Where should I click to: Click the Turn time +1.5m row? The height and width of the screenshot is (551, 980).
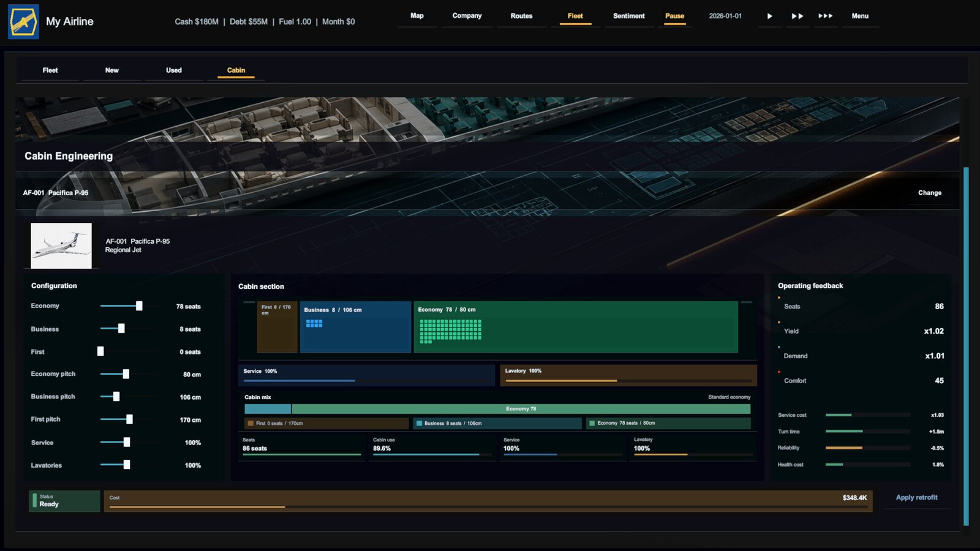coord(861,432)
